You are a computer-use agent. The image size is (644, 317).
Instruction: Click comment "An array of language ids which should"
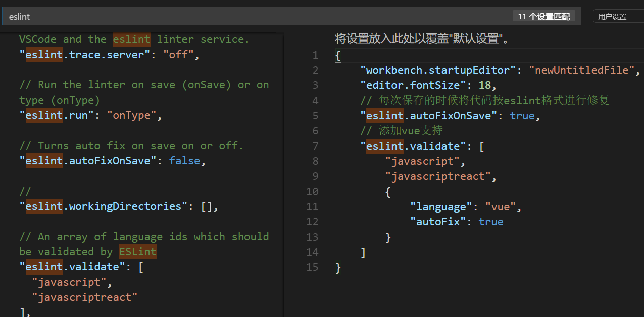[144, 237]
